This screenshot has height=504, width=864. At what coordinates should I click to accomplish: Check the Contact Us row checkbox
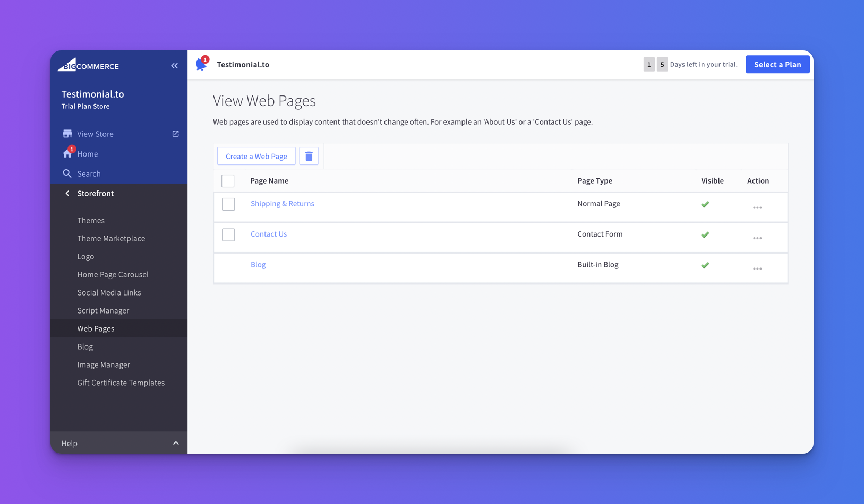pyautogui.click(x=228, y=234)
